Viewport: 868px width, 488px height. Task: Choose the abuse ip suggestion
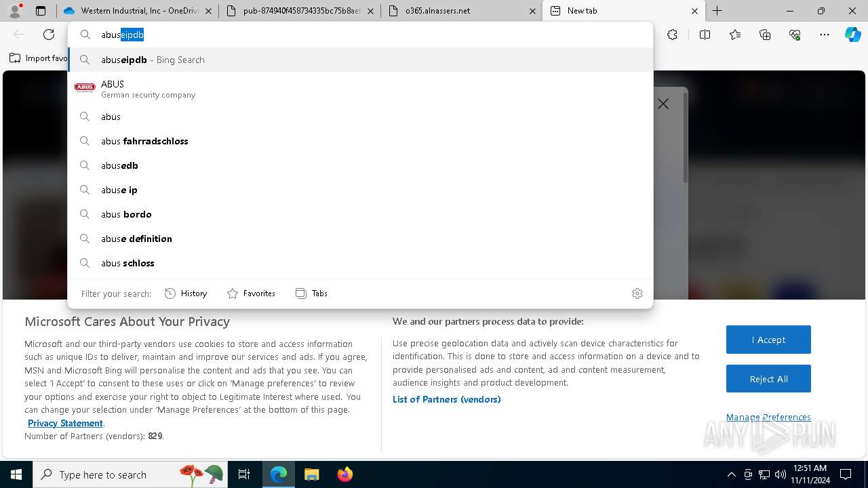pyautogui.click(x=360, y=190)
